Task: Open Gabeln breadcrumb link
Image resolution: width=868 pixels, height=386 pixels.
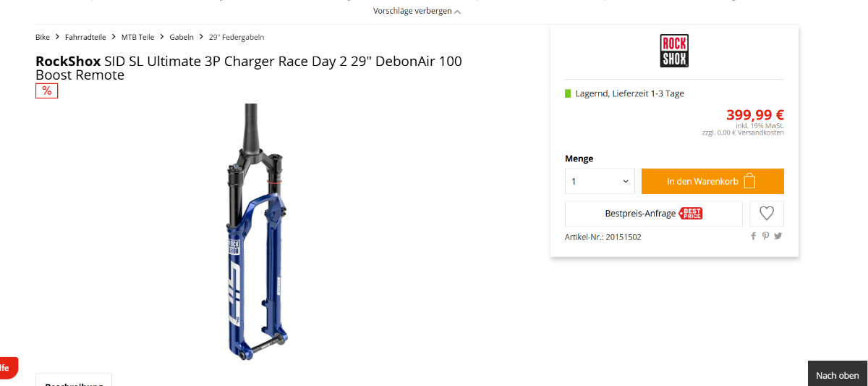Action: click(182, 37)
